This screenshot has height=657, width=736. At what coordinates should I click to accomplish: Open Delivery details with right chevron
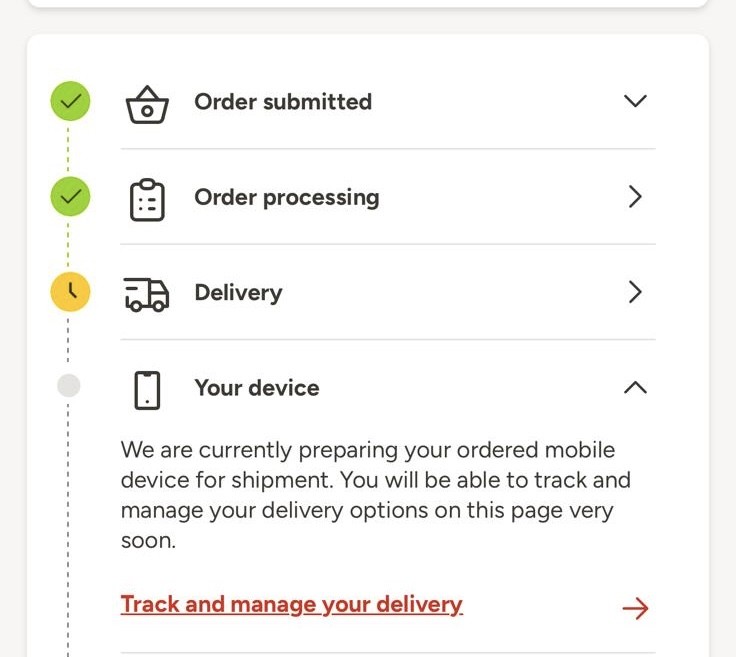[x=635, y=292]
